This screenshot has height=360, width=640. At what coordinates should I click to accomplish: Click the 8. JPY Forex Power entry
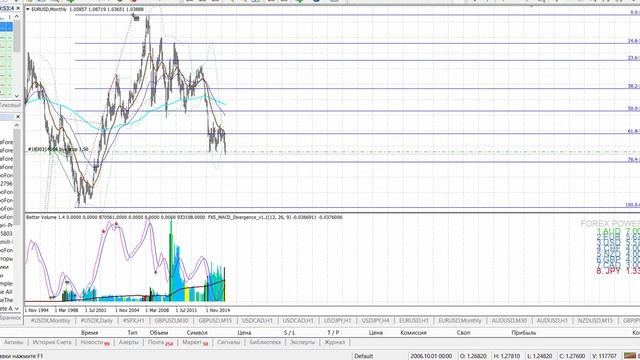(618, 271)
